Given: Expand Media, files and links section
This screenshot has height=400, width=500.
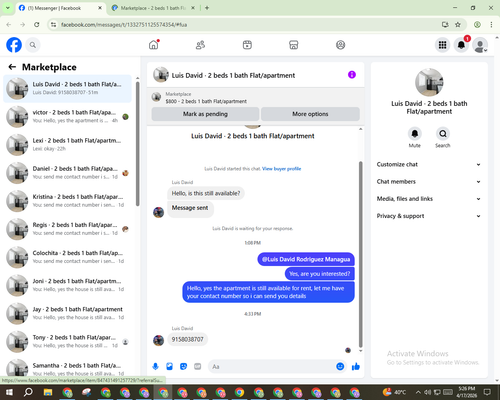Looking at the screenshot, I should tap(429, 199).
